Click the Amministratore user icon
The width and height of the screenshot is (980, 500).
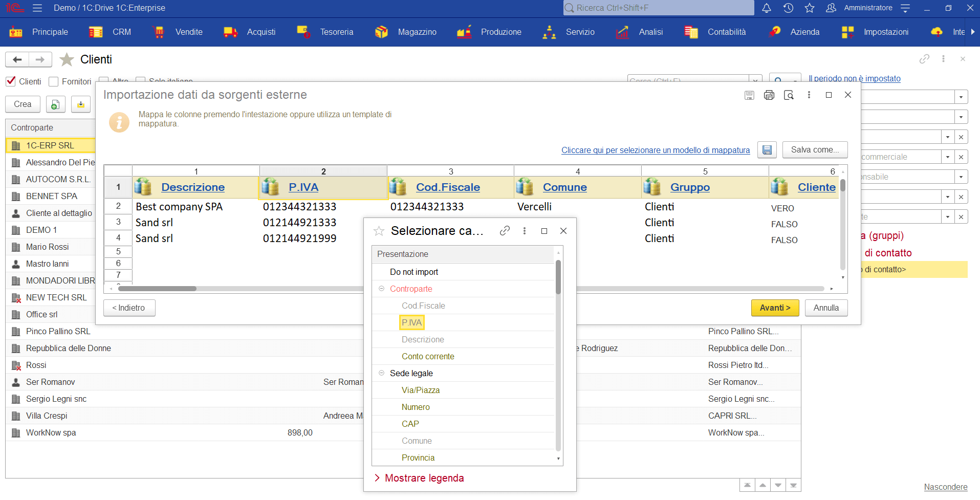coord(831,8)
